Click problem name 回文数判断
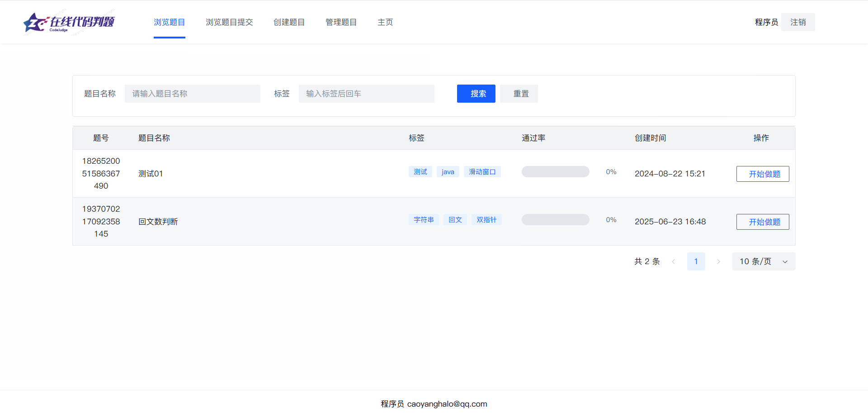Screen dimensions: 868x417 158,222
